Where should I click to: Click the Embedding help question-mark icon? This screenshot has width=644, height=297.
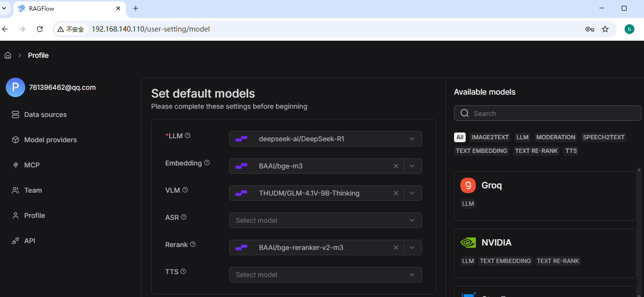point(207,163)
